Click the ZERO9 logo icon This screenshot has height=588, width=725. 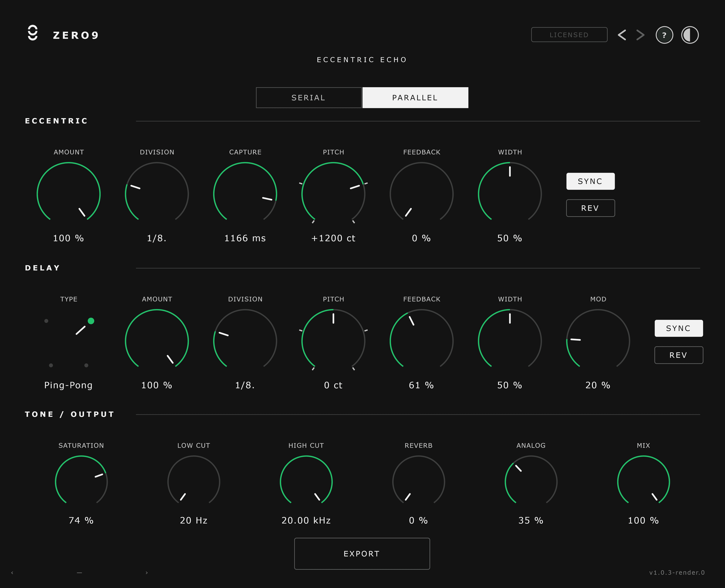coord(33,33)
